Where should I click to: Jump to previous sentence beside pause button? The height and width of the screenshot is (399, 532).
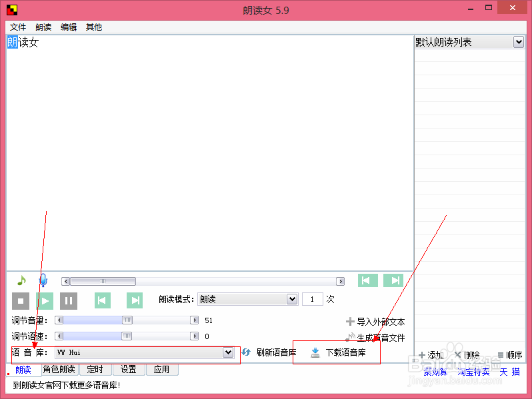(x=103, y=300)
